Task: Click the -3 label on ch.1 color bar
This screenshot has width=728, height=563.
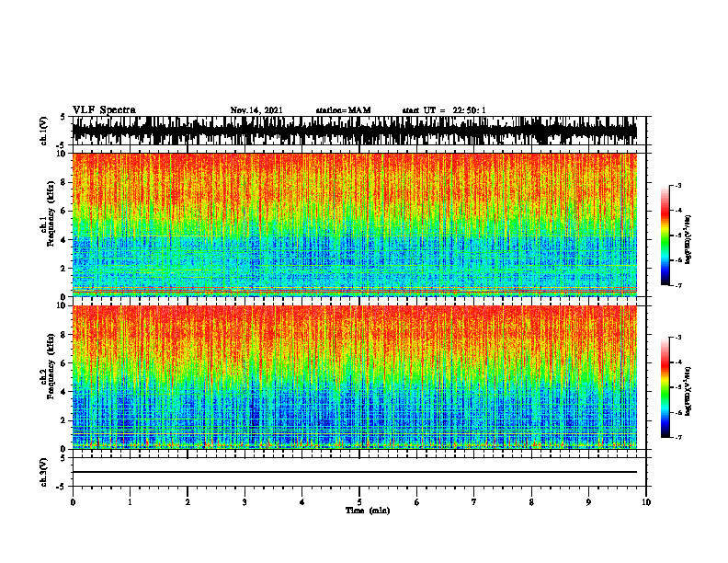Action: (x=678, y=185)
